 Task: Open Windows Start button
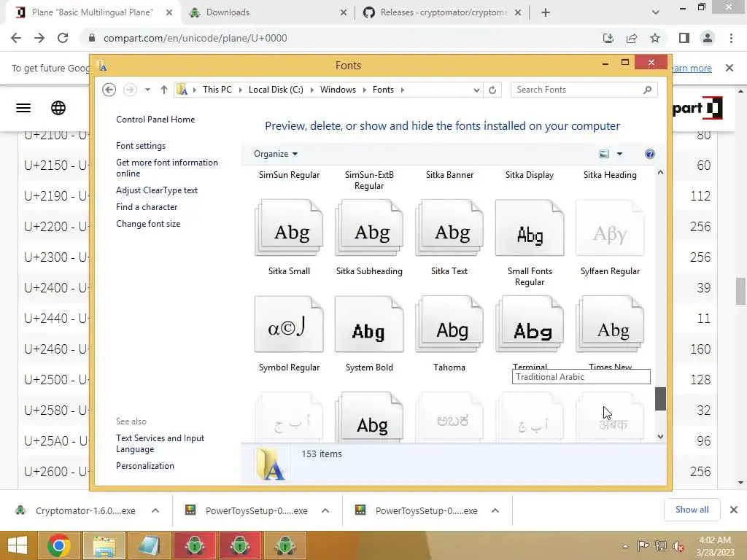[18, 545]
